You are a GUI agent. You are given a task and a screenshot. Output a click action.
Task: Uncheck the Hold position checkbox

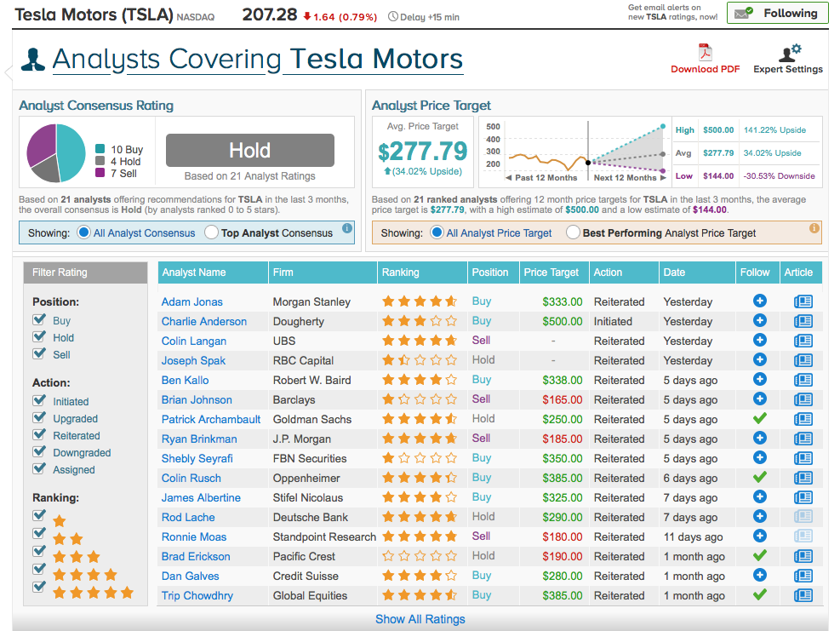point(39,337)
